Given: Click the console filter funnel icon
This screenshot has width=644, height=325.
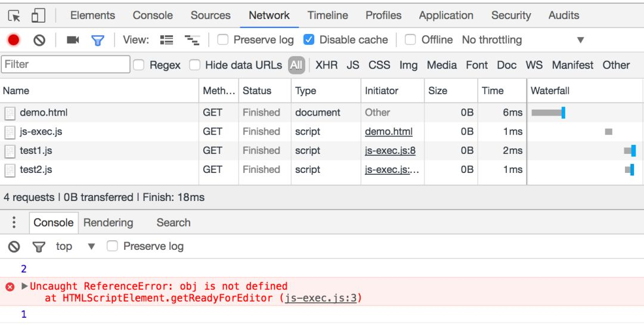Looking at the screenshot, I should [x=39, y=246].
